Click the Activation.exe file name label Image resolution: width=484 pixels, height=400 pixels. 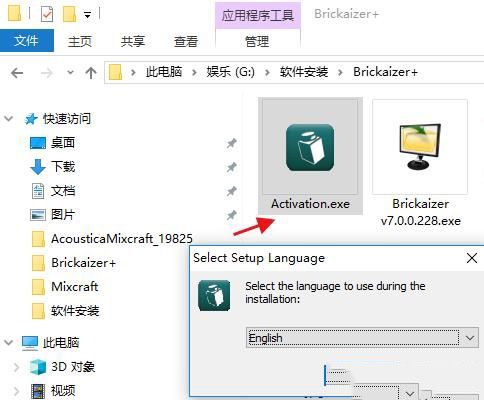coord(310,204)
